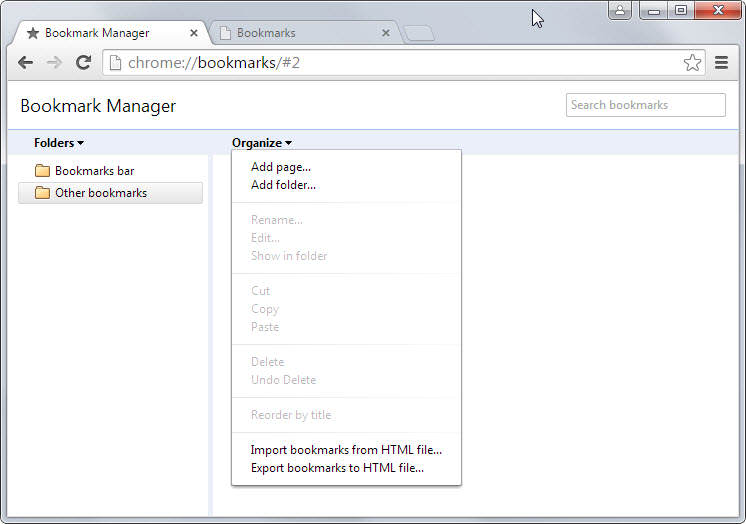
Task: Select Import bookmarks from HTML file
Action: point(346,450)
